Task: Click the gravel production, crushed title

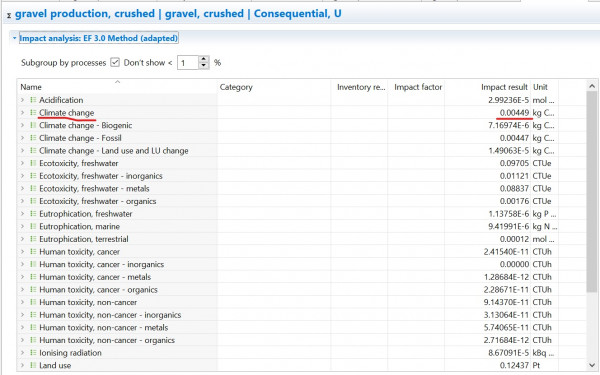Action: 178,14
